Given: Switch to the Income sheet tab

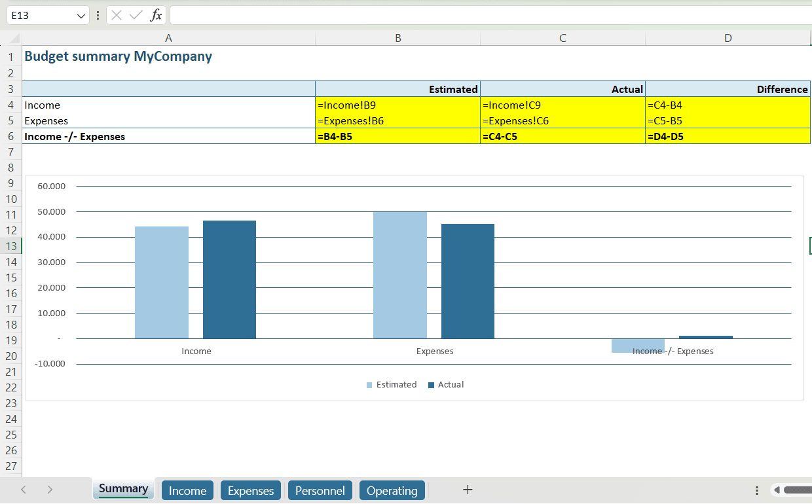Looking at the screenshot, I should (x=187, y=490).
